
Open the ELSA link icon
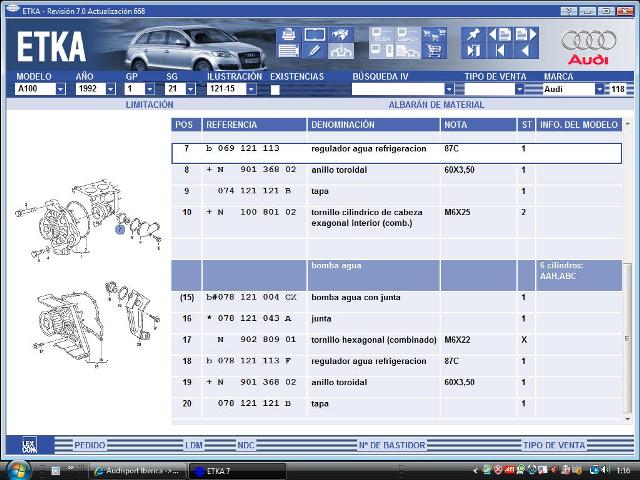[x=382, y=34]
